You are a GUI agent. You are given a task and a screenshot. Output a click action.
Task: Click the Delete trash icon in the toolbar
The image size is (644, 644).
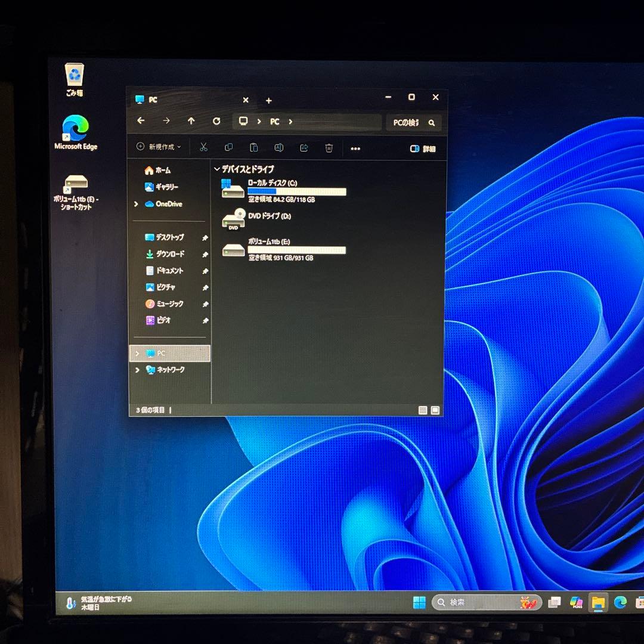pyautogui.click(x=329, y=148)
